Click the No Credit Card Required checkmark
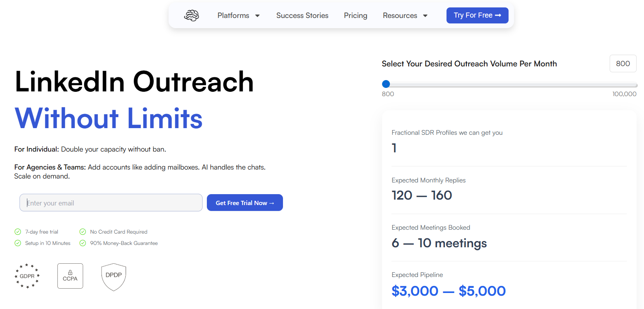The height and width of the screenshot is (309, 644). click(83, 232)
